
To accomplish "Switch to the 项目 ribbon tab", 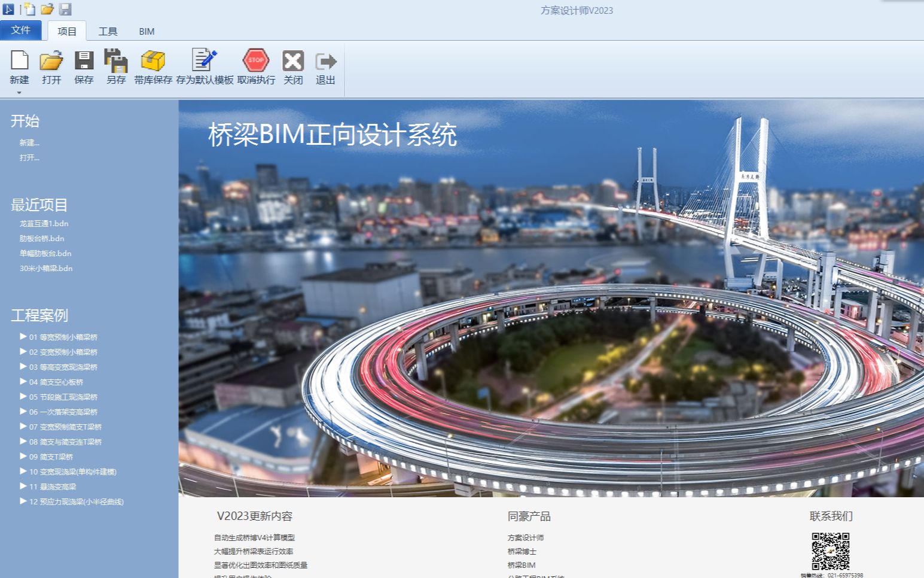I will [67, 31].
